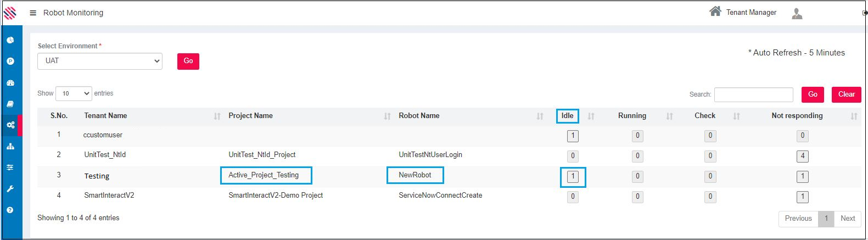
Task: Open the dashboard gauge sidebar icon
Action: (x=10, y=83)
